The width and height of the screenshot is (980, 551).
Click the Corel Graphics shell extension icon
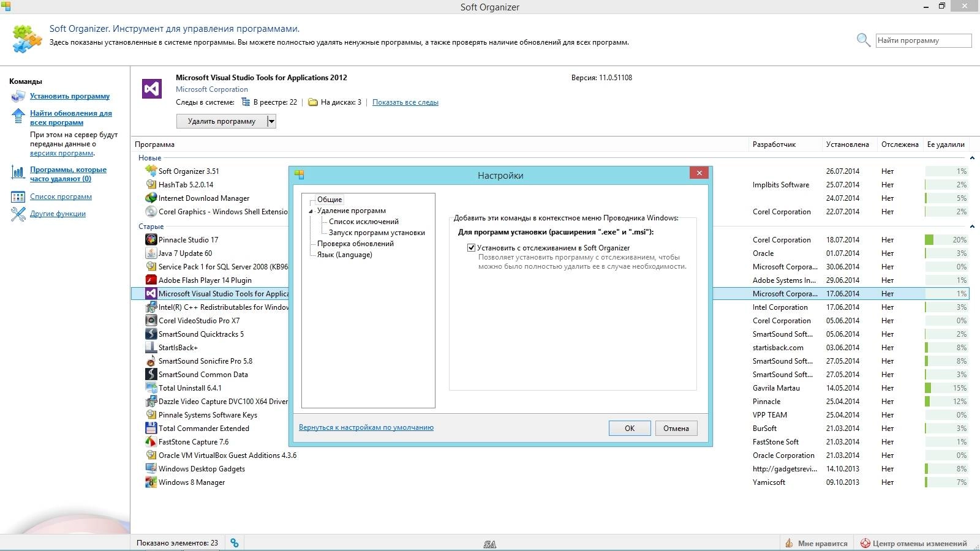151,211
